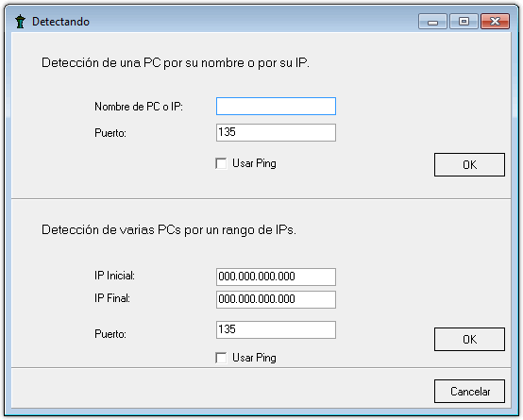523x420 pixels.
Task: Click heading Detección de una PC por su nombre
Action: (x=176, y=62)
